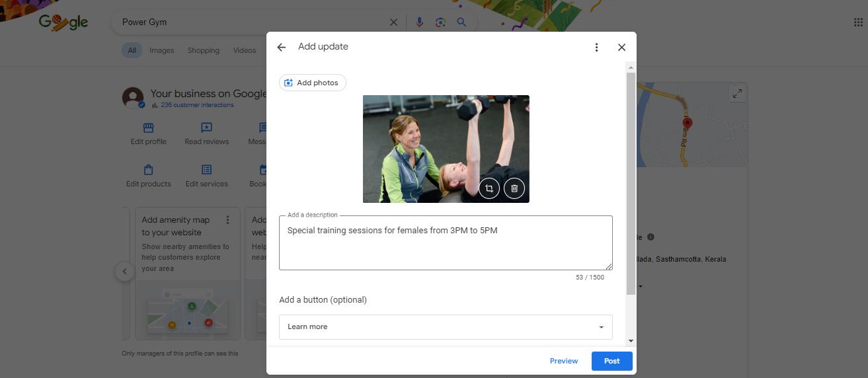Publish the update with Post button
The image size is (868, 378).
pyautogui.click(x=612, y=361)
